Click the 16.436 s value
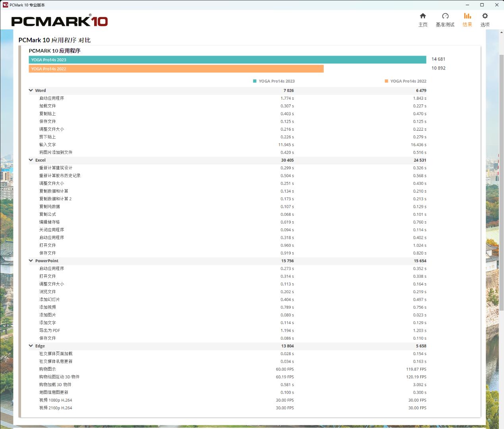 coord(419,145)
